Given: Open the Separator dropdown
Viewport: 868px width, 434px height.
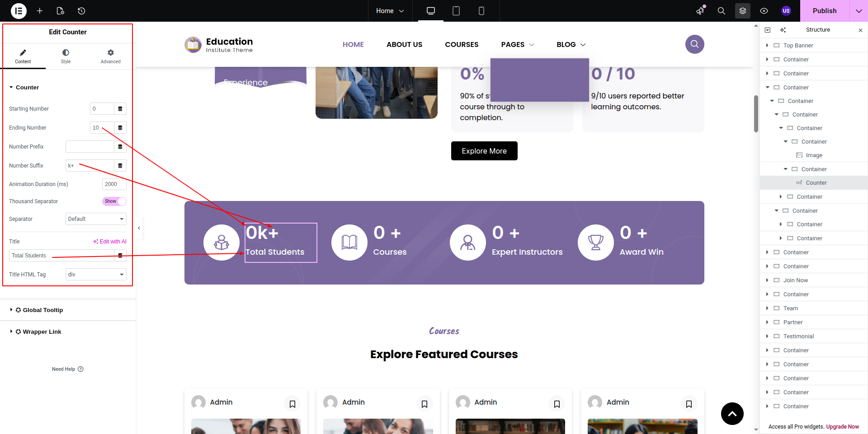Looking at the screenshot, I should (x=96, y=219).
